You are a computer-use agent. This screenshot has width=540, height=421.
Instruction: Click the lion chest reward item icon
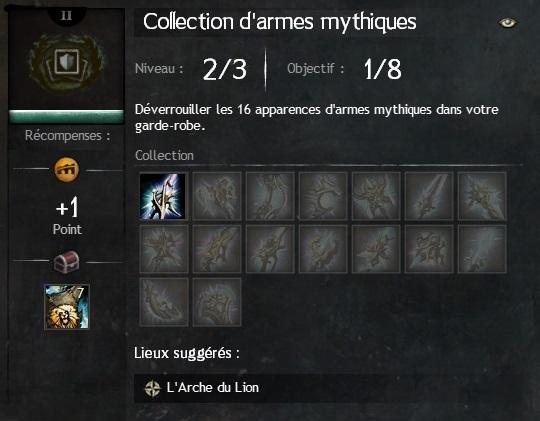coord(67,307)
